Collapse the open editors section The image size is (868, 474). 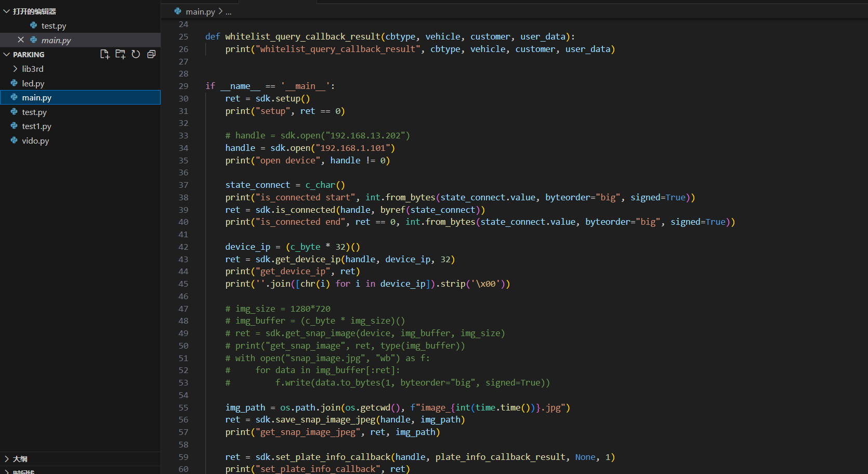click(6, 11)
